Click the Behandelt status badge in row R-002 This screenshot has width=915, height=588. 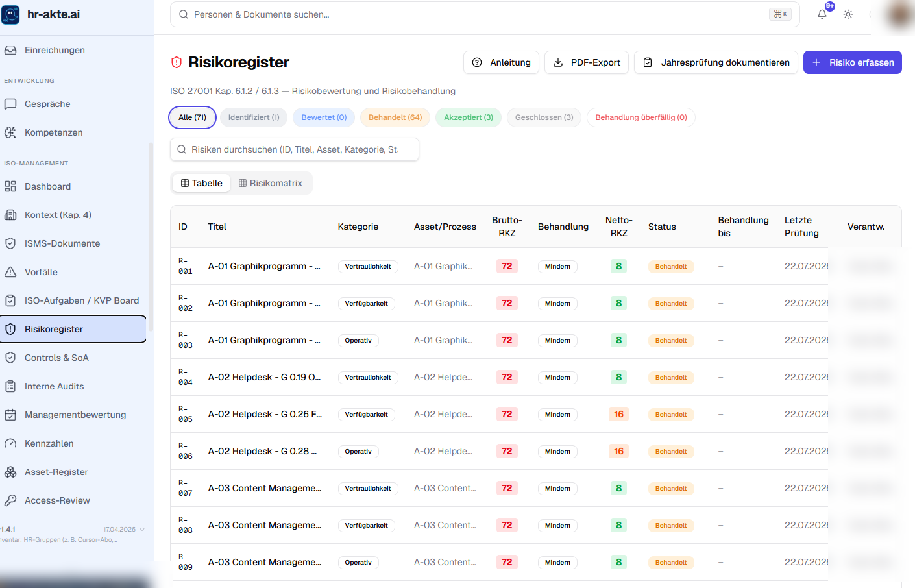(671, 304)
